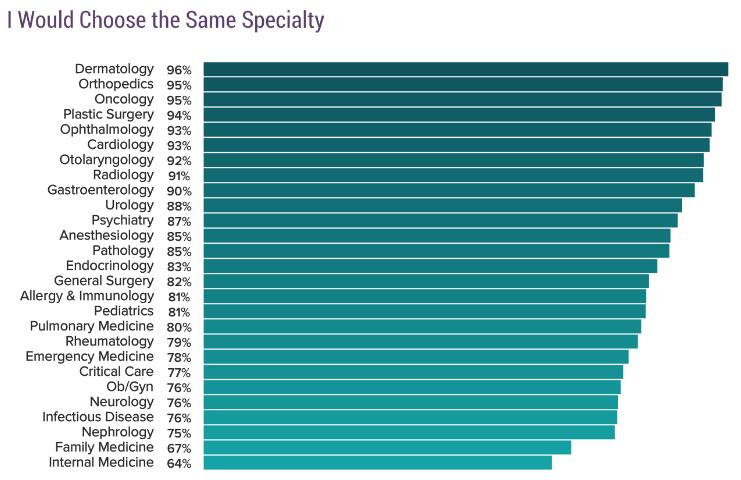Screen dimensions: 741x480
Task: Click the Dermatology bar in chart
Action: (465, 69)
